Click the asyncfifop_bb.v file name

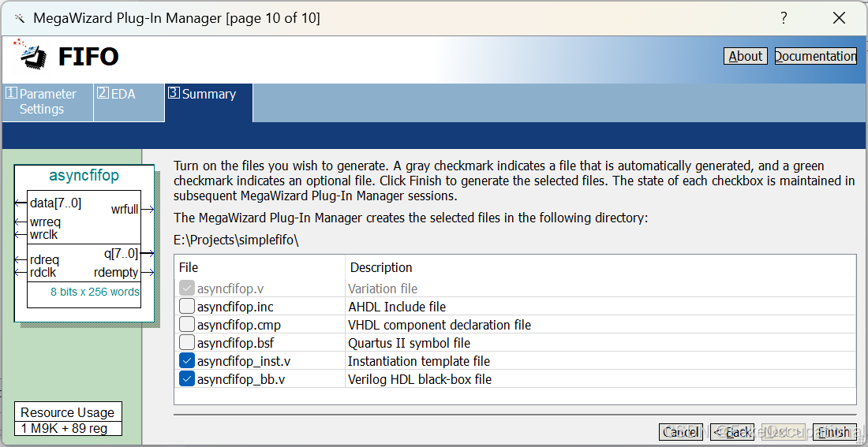[241, 379]
